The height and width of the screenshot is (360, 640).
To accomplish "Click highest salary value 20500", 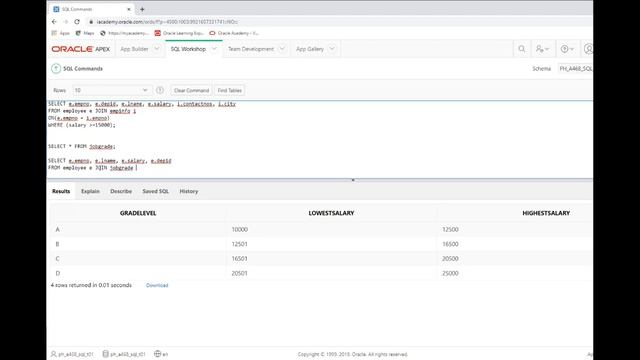I will tap(450, 259).
